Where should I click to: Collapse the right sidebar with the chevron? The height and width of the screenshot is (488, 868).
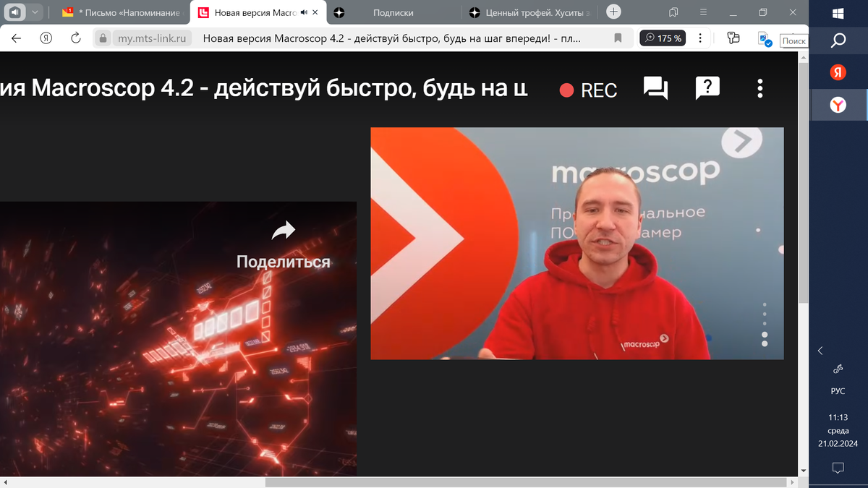[x=820, y=351]
